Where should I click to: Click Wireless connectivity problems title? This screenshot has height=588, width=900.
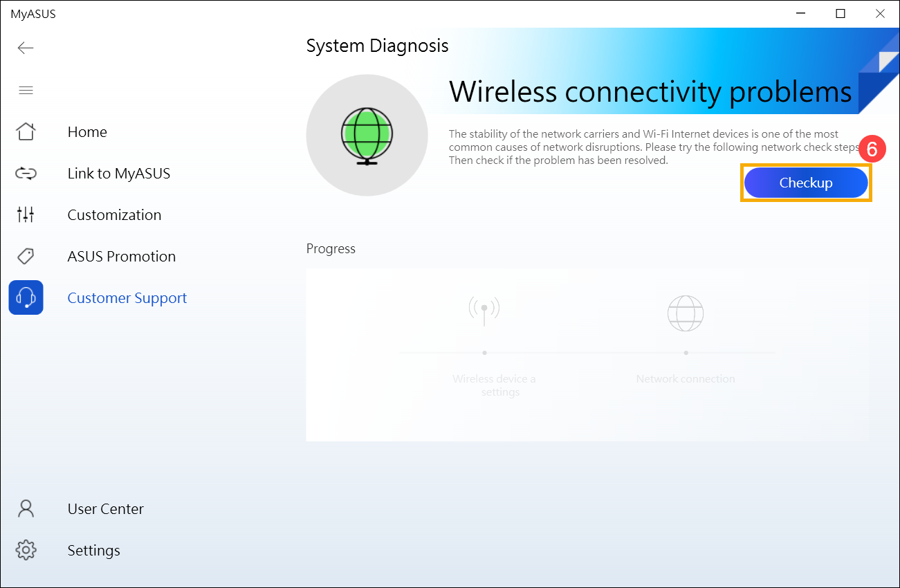[x=650, y=91]
